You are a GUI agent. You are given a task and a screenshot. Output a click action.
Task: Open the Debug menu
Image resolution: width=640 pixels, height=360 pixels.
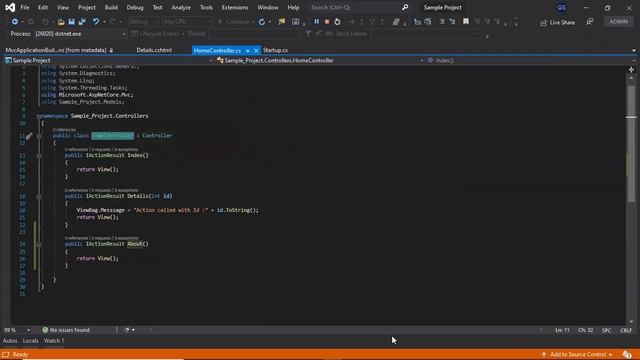pyautogui.click(x=135, y=7)
